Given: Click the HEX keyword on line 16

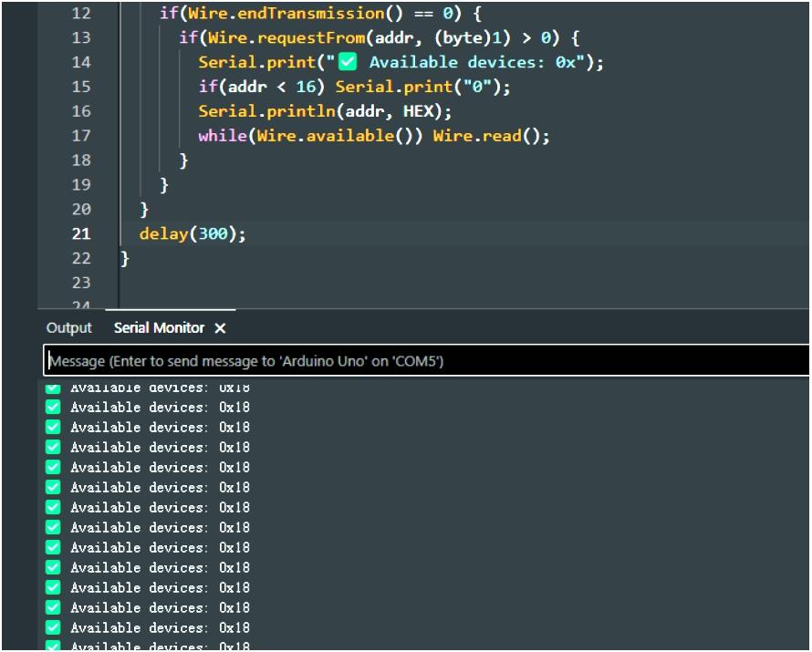Looking at the screenshot, I should (418, 111).
